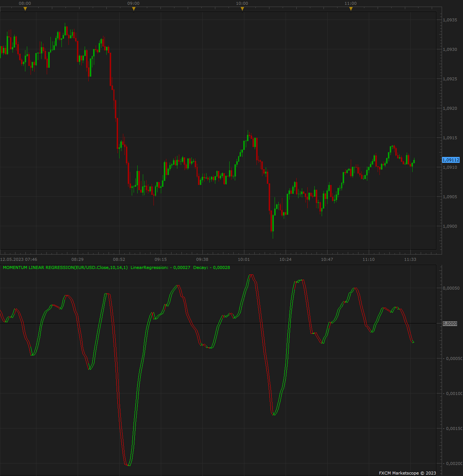This screenshot has width=463, height=476.
Task: Click the 10:47 time axis label
Action: pos(327,259)
